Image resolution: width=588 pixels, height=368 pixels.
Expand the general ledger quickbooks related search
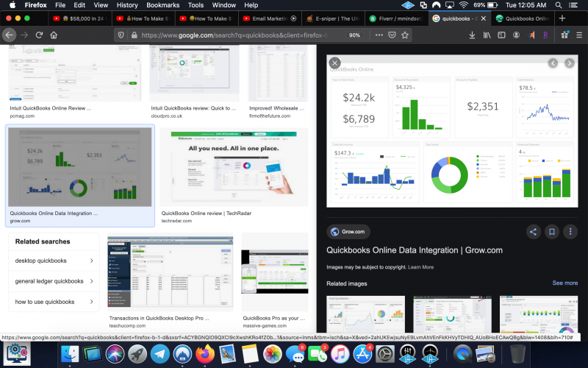54,281
